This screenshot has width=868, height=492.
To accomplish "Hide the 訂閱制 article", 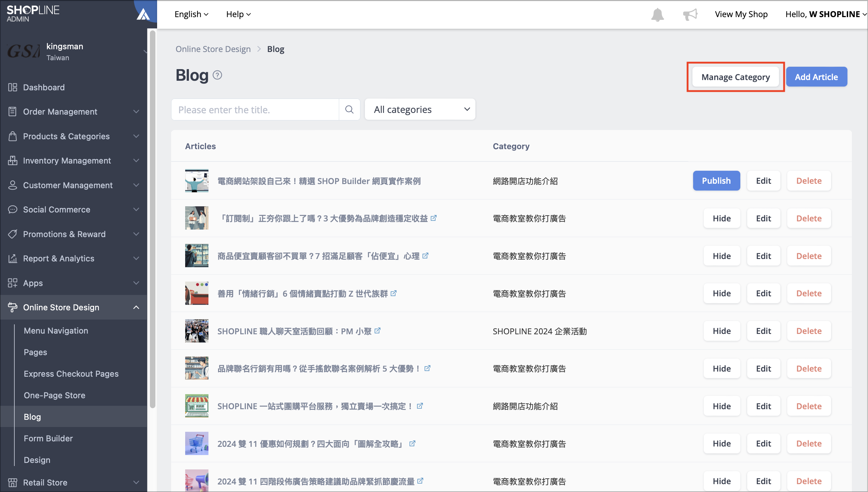I will click(722, 218).
